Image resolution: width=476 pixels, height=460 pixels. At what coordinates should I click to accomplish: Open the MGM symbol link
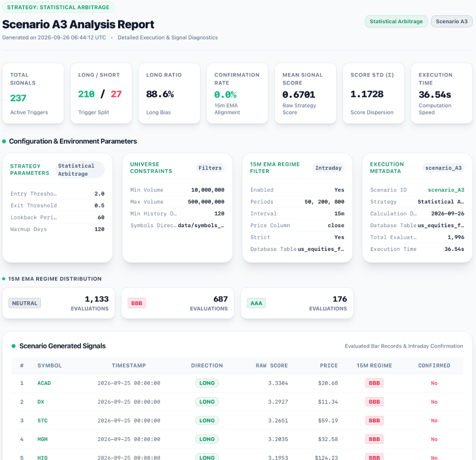42,440
